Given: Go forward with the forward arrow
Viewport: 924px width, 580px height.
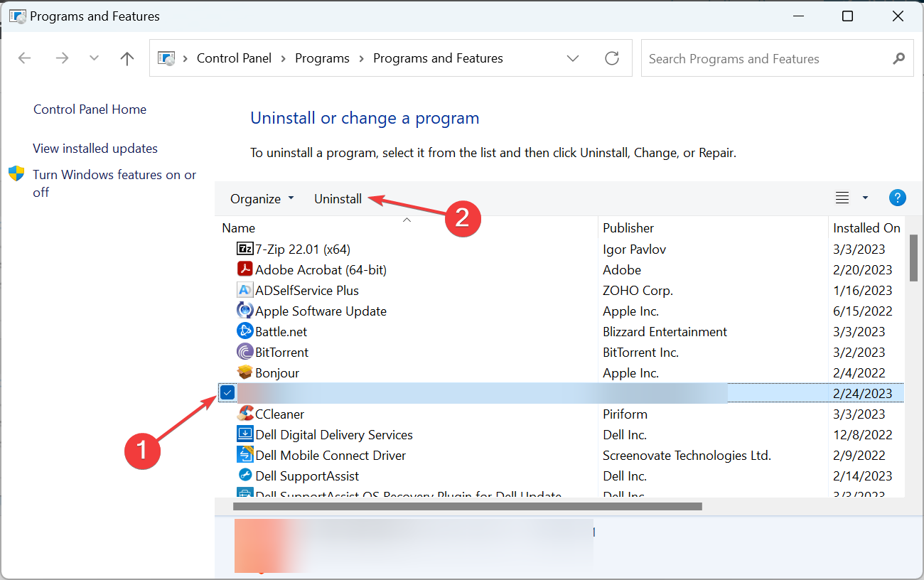Looking at the screenshot, I should 62,58.
